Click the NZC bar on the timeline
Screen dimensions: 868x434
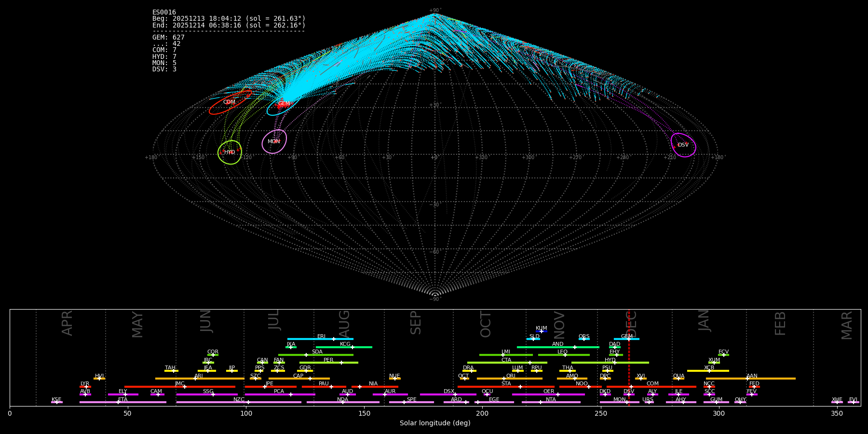(239, 402)
